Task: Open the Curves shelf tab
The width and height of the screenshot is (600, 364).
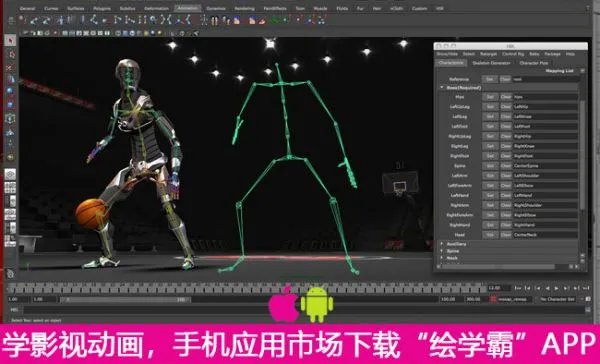Action: (x=51, y=8)
